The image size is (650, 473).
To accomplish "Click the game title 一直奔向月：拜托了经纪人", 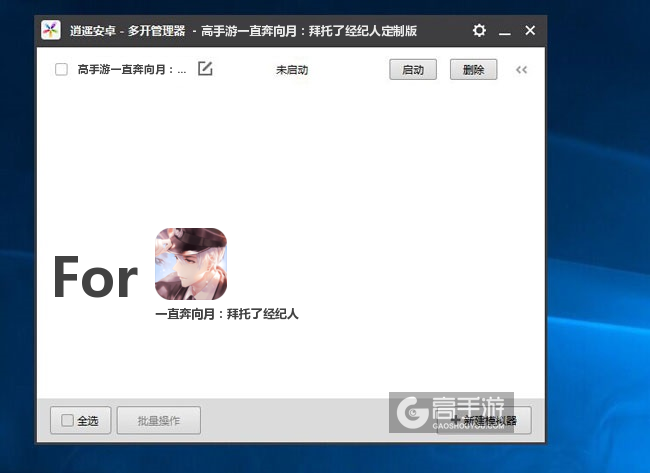I will pos(227,314).
